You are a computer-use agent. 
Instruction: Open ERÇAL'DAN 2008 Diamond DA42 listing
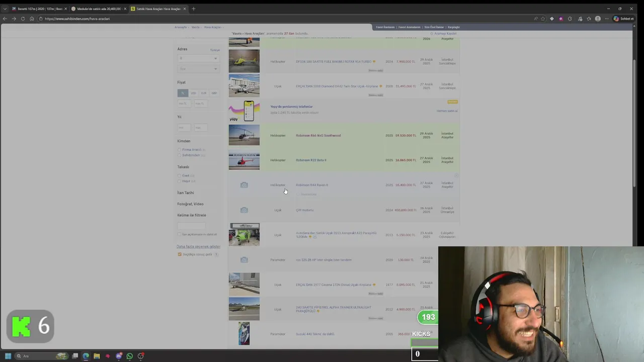point(337,86)
